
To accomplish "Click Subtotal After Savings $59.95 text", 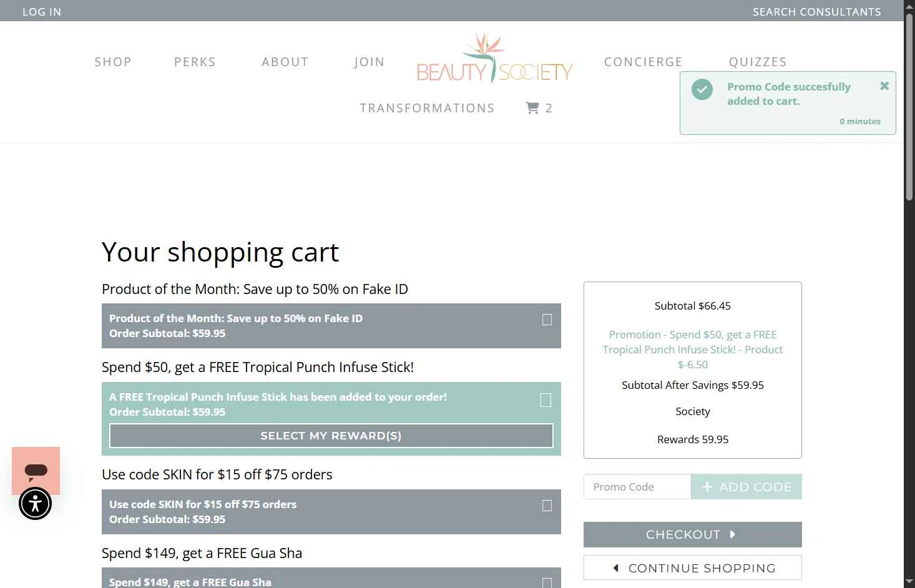I will coord(693,385).
